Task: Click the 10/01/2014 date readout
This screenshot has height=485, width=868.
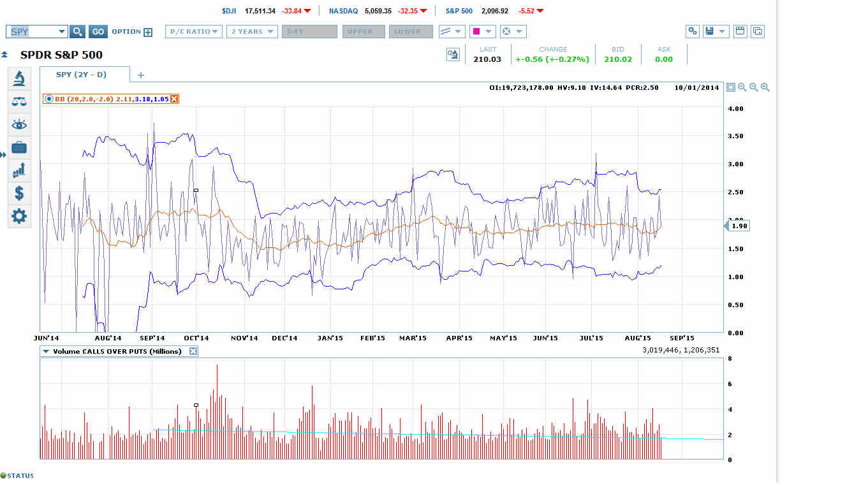Action: [696, 87]
